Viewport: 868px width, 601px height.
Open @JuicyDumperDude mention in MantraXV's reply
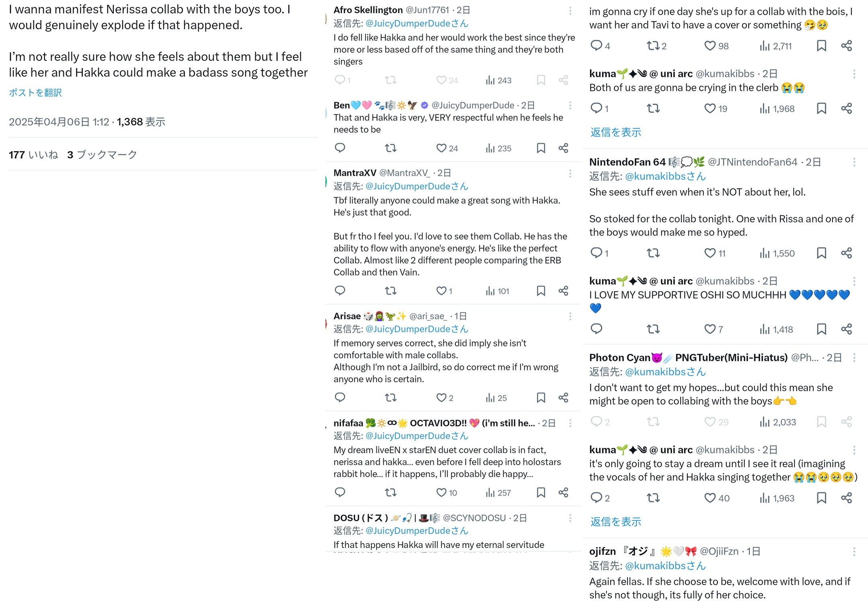click(x=417, y=186)
